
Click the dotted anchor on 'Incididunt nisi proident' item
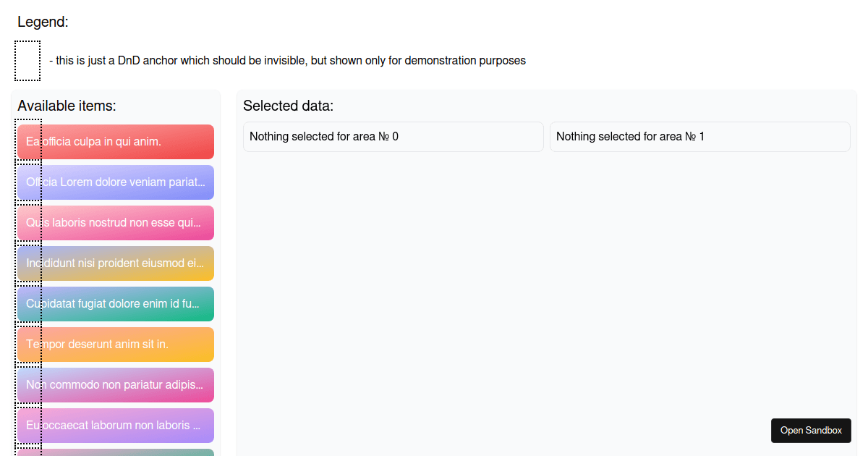point(28,261)
